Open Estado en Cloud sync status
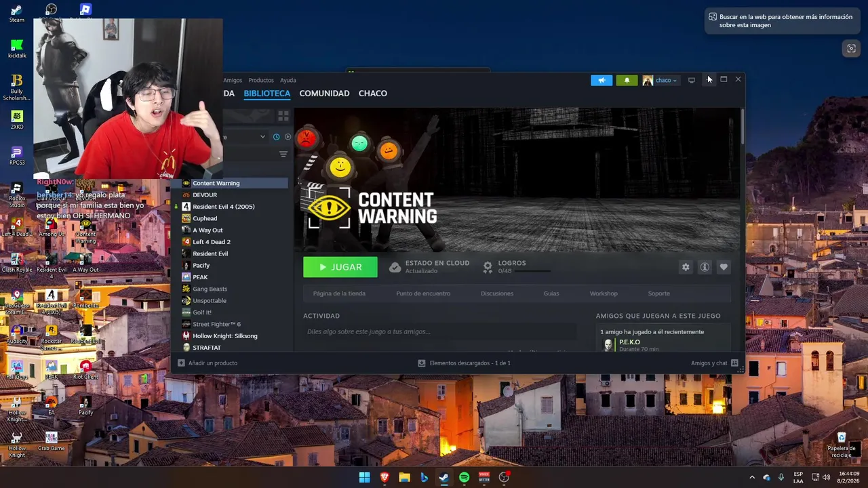868x488 pixels. pos(429,267)
